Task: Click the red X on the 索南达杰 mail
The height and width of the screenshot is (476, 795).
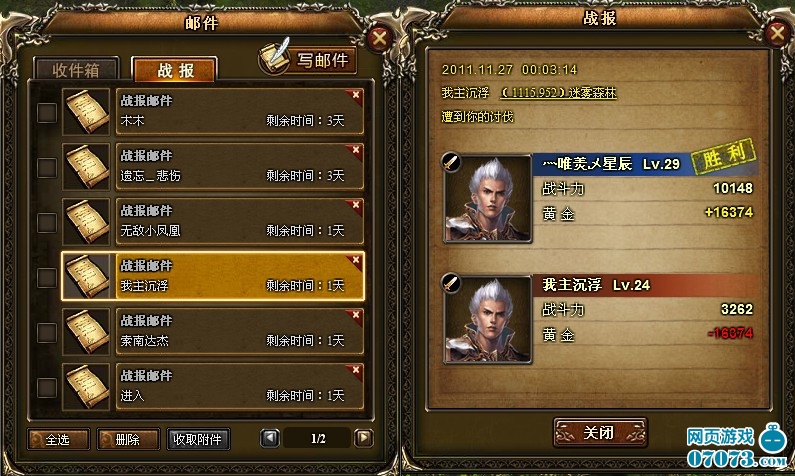Action: tap(356, 315)
